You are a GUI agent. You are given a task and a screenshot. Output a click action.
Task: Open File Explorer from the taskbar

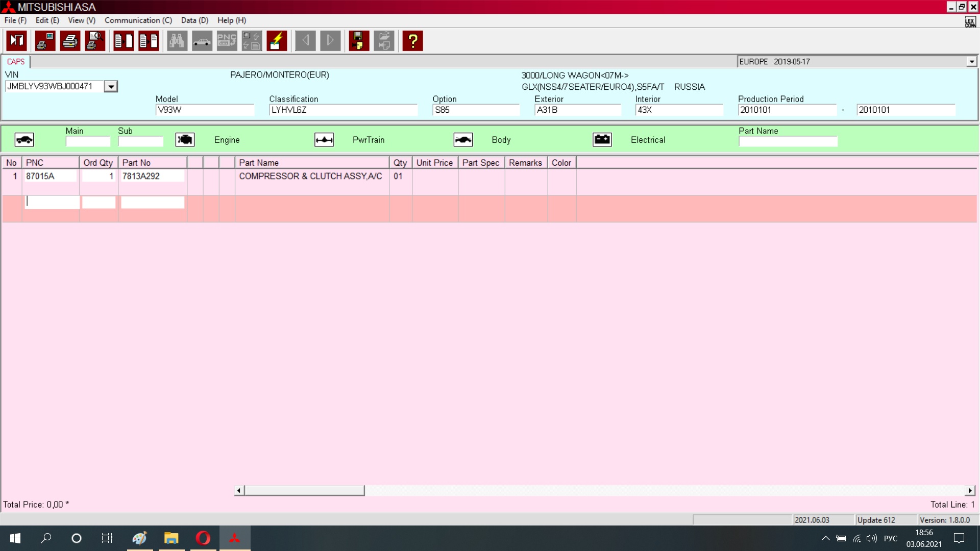pyautogui.click(x=171, y=538)
